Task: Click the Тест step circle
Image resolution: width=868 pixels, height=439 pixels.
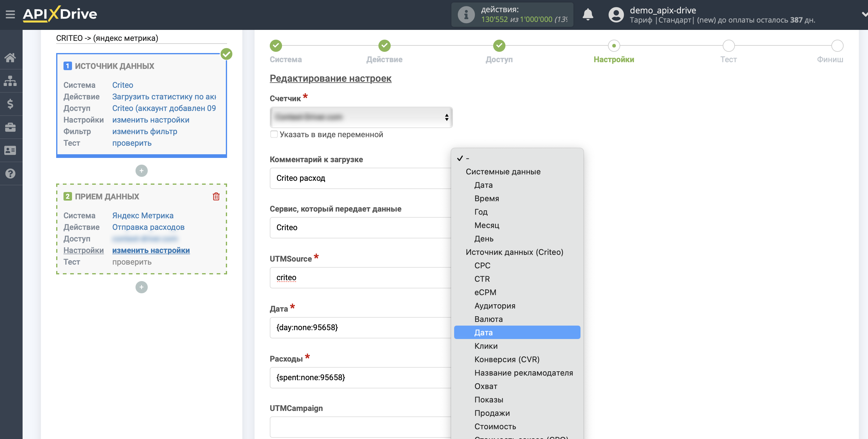Action: point(729,45)
